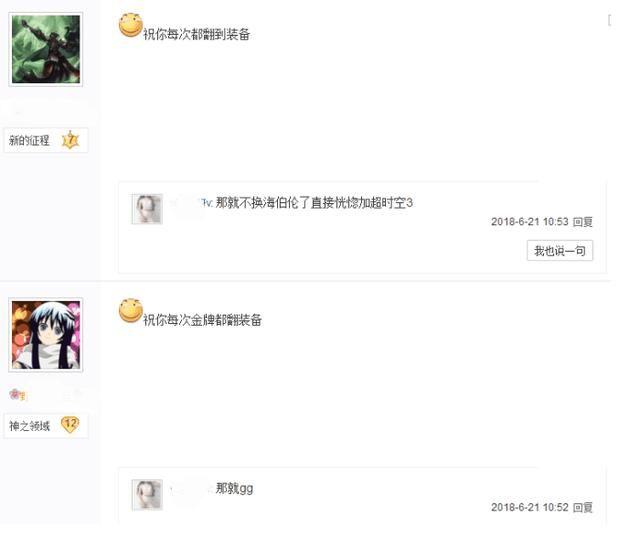The height and width of the screenshot is (539, 640).
Task: Open the green warrior avatar profile
Action: click(46, 49)
